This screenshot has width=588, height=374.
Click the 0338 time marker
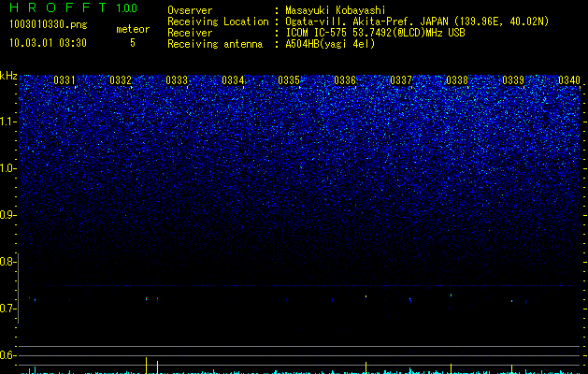click(x=457, y=80)
